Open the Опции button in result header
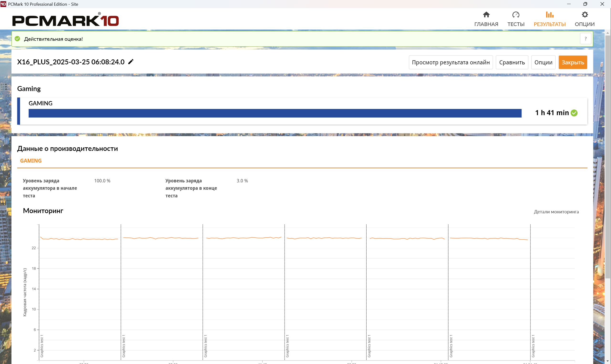Image resolution: width=611 pixels, height=364 pixels. [x=543, y=62]
